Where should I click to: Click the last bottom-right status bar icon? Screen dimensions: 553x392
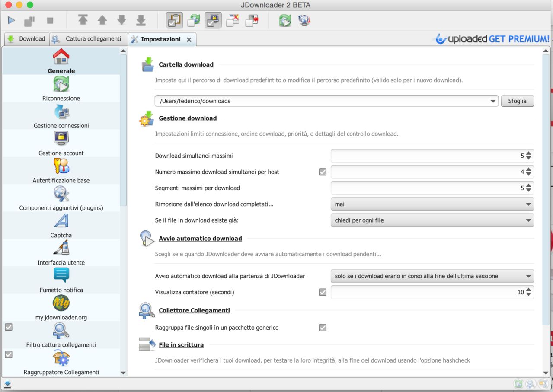543,384
